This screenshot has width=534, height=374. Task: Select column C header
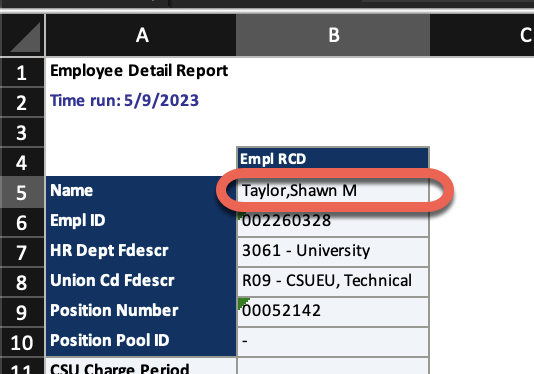pos(482,35)
